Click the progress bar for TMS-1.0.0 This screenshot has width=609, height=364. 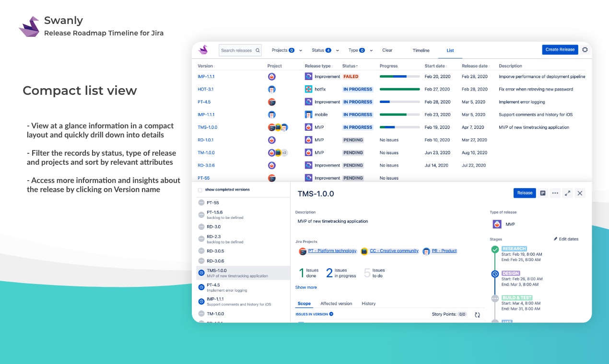point(399,127)
